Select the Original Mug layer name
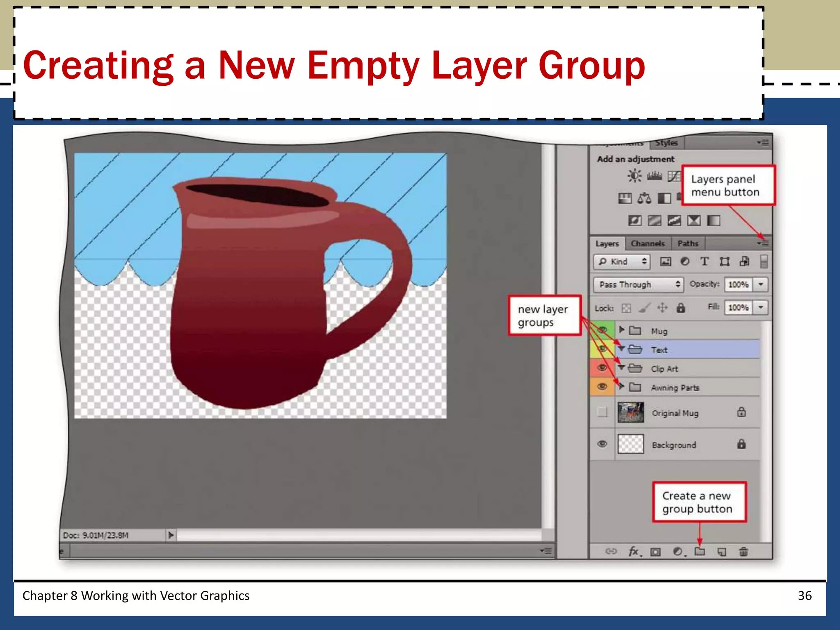 (x=675, y=413)
